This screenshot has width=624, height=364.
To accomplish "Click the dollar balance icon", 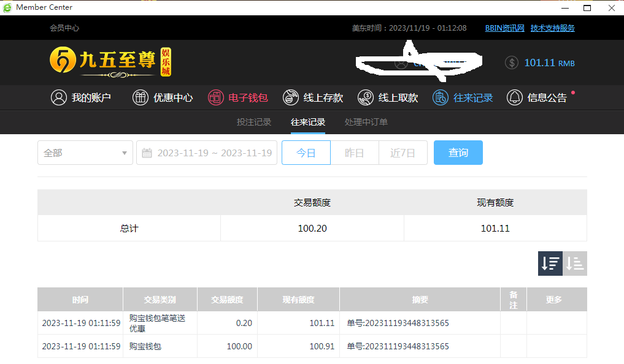I will [x=511, y=63].
